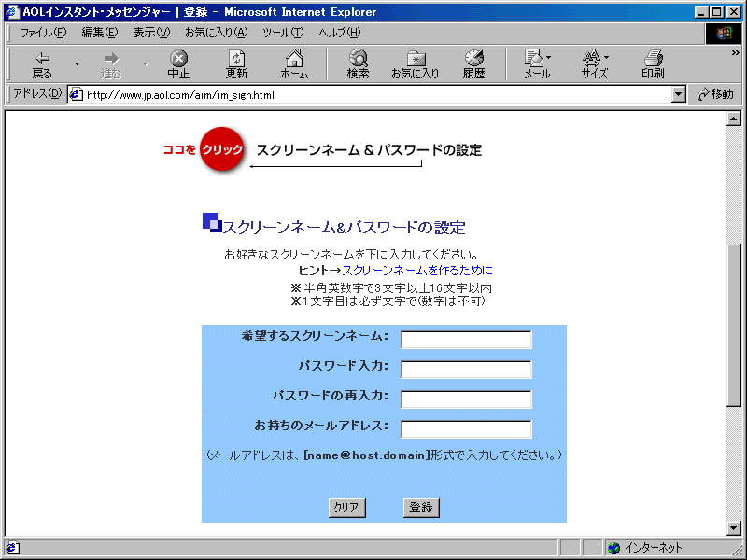747x560 pixels.
Task: Click the status bar page icon
Action: coord(11,548)
